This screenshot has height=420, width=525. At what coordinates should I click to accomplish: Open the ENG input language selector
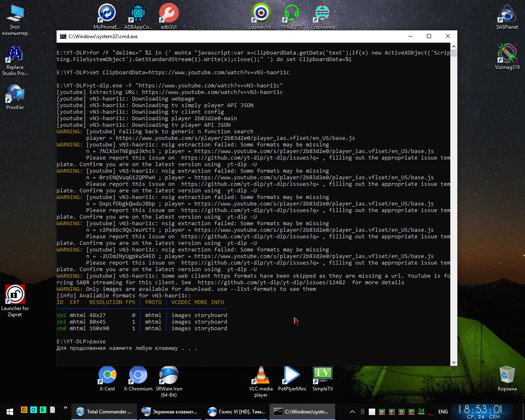443,411
